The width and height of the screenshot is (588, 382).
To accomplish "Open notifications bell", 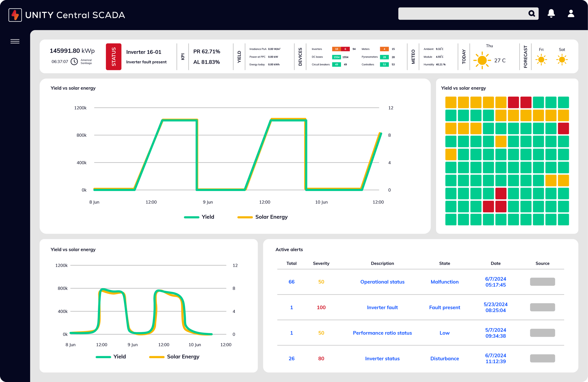I will (551, 14).
